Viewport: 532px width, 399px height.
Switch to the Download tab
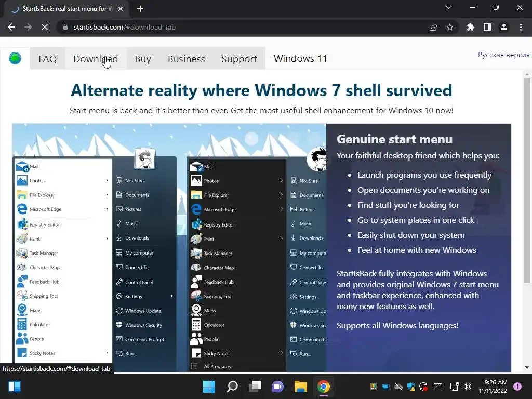click(96, 59)
